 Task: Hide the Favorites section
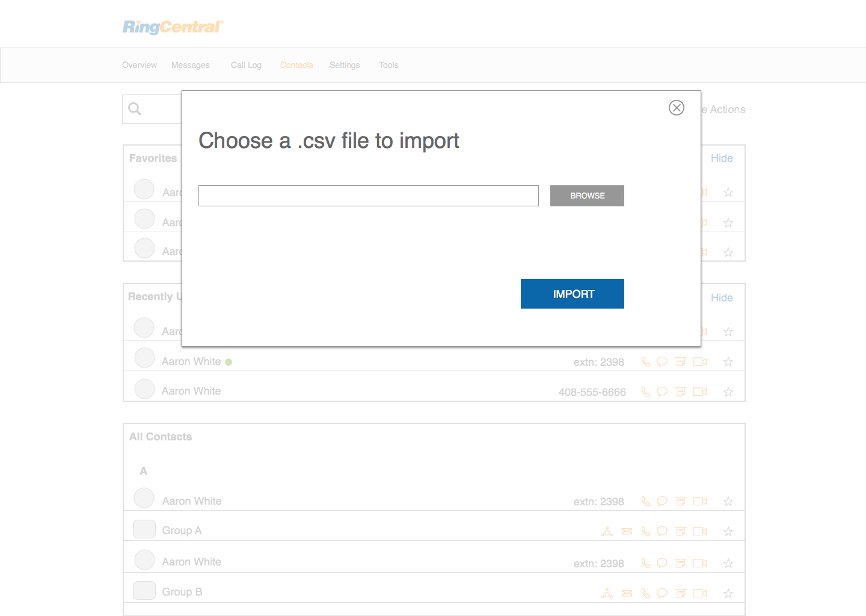click(x=722, y=158)
